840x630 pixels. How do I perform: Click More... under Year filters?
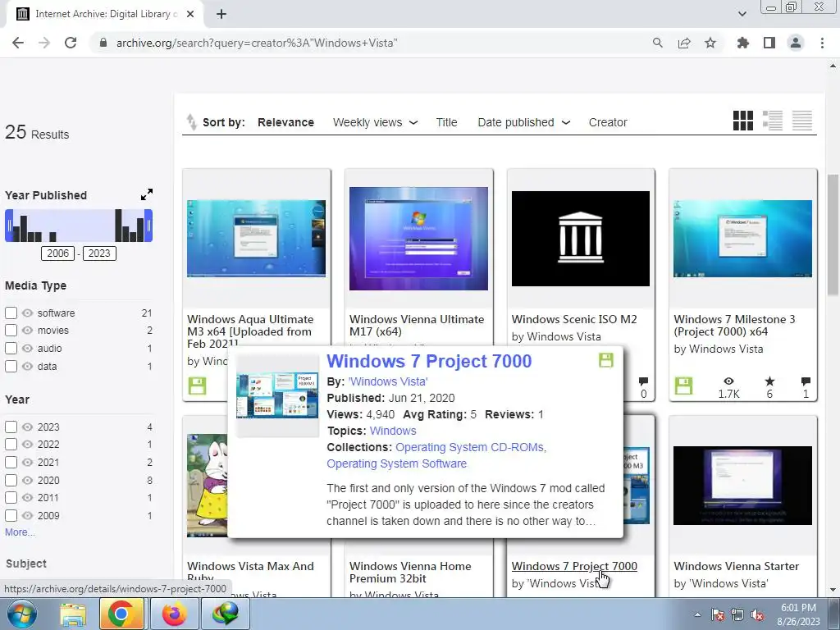tap(20, 532)
